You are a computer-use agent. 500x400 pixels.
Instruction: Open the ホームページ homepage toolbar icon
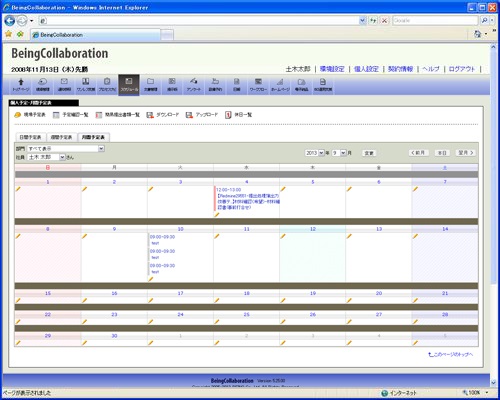coord(280,85)
